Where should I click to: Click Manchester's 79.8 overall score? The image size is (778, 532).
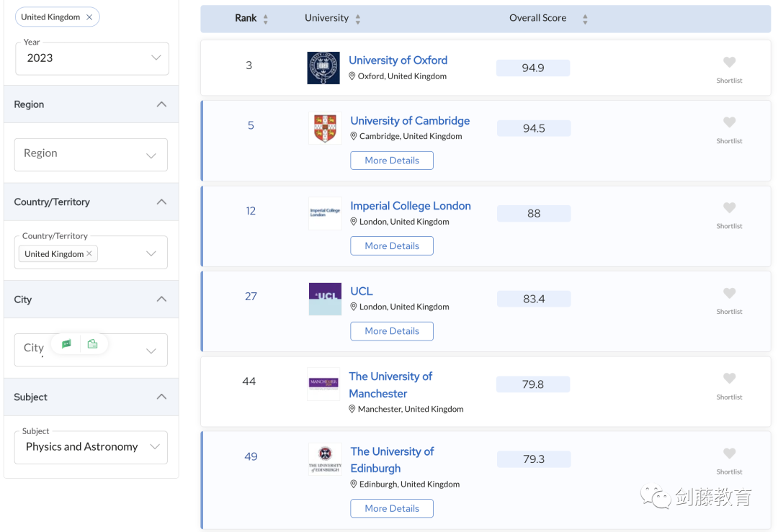click(533, 384)
